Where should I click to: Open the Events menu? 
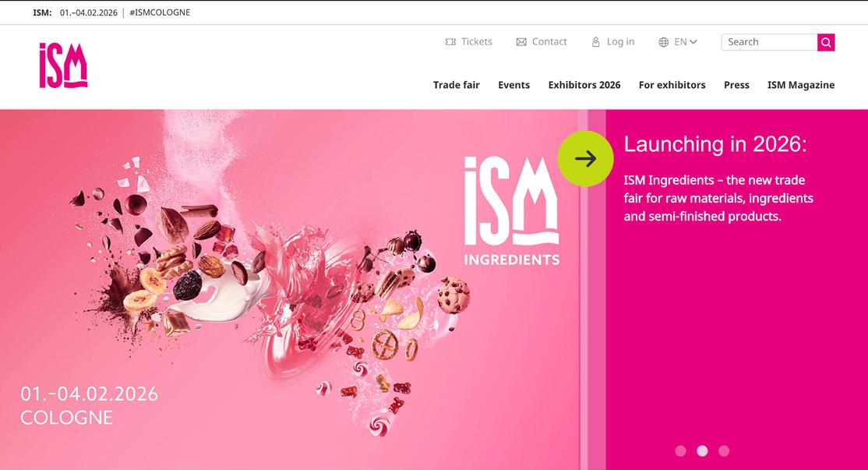click(x=513, y=85)
